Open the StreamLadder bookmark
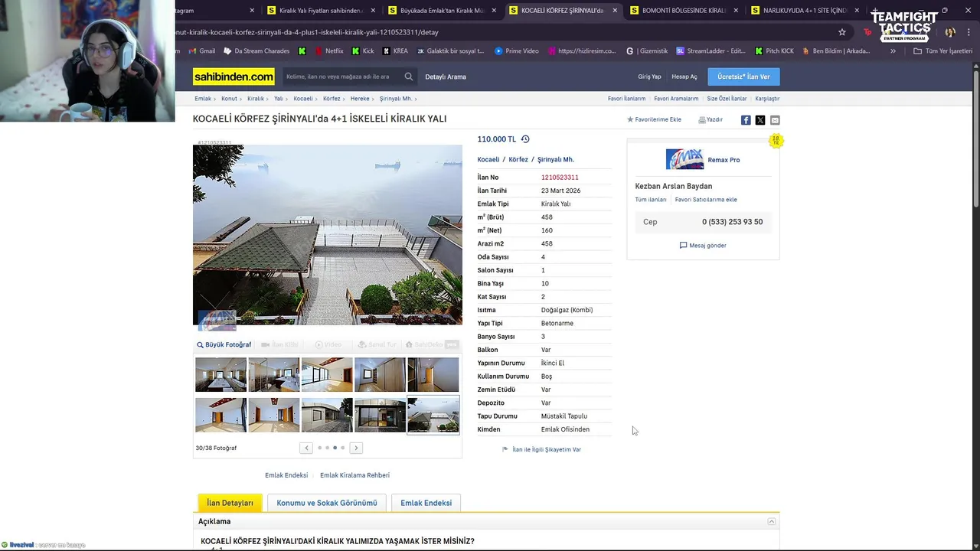 click(710, 51)
